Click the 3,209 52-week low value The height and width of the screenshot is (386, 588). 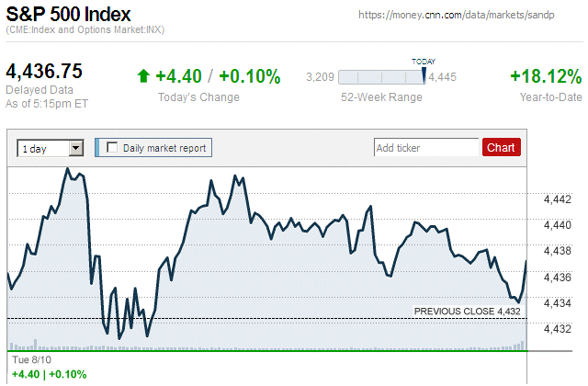tap(319, 77)
